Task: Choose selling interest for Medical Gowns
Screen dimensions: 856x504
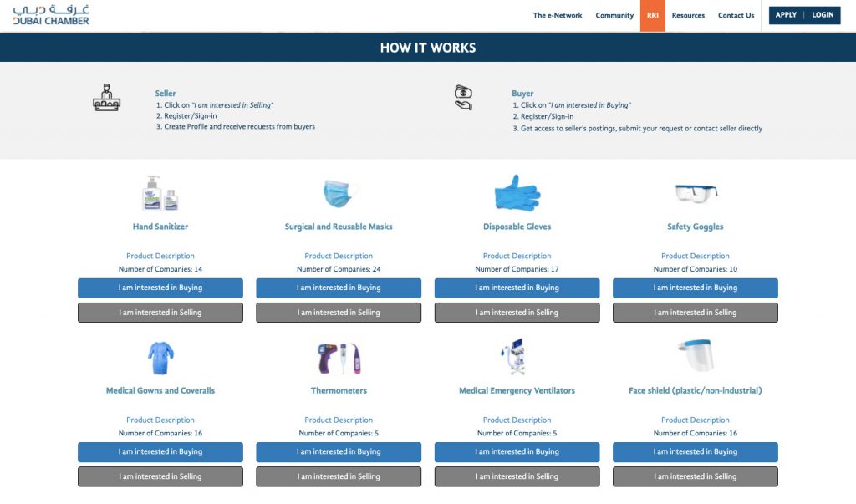Action: [160, 476]
